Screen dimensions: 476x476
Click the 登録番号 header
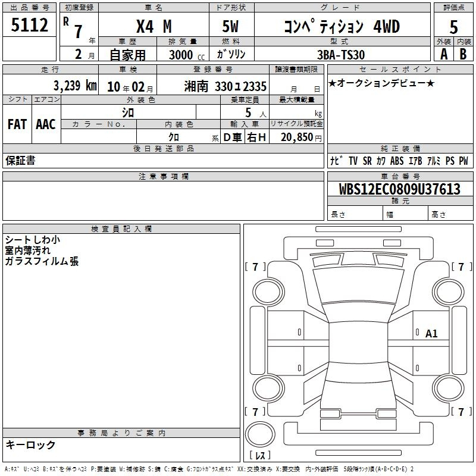[x=213, y=69]
